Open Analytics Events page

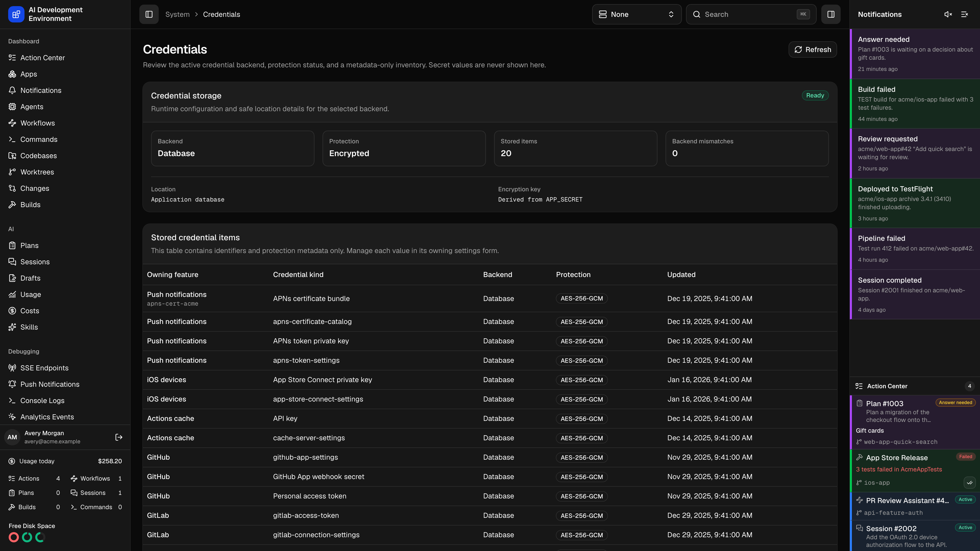(x=65, y=417)
